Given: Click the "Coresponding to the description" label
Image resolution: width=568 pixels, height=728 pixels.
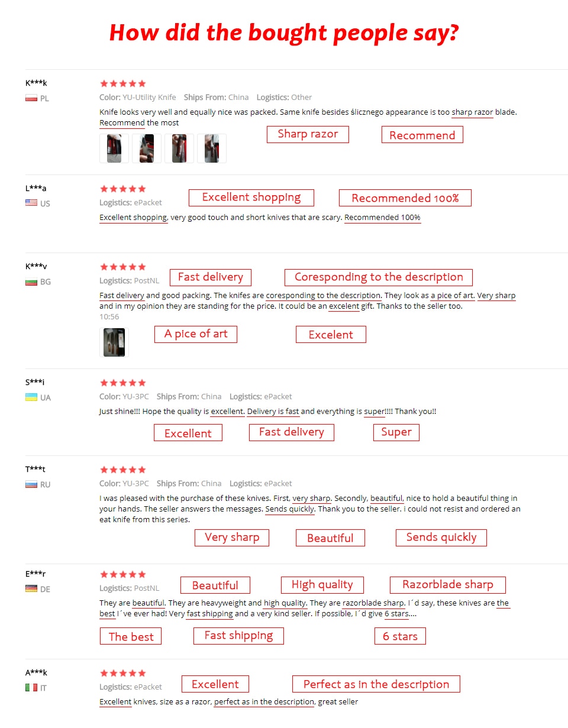Looking at the screenshot, I should click(379, 277).
